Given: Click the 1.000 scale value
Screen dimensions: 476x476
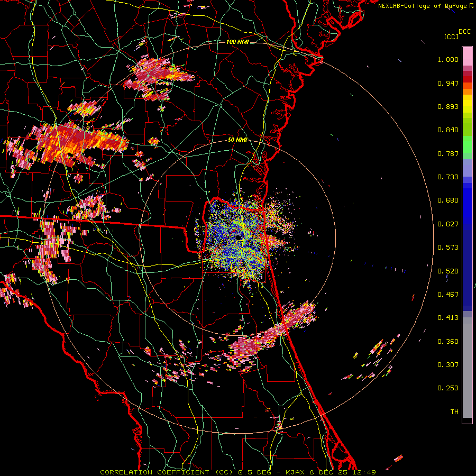Looking at the screenshot, I should tap(448, 59).
